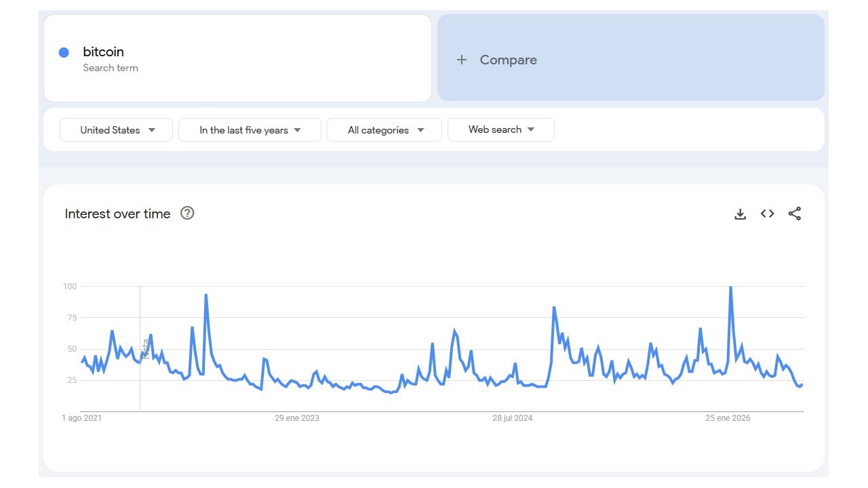Image resolution: width=868 pixels, height=488 pixels.
Task: Click the highest peak of the chart line
Action: pyautogui.click(x=730, y=287)
